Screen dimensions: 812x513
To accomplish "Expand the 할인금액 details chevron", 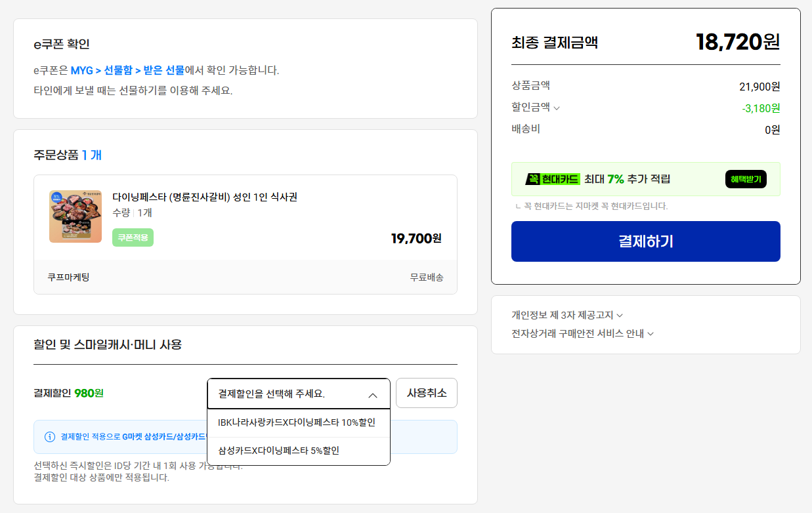I will 557,108.
